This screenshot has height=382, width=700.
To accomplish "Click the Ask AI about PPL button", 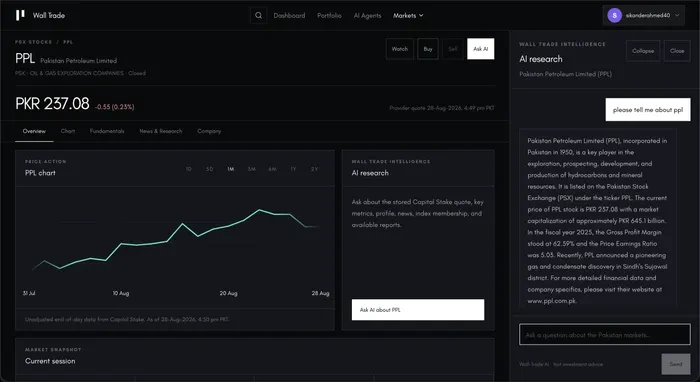I will point(418,310).
